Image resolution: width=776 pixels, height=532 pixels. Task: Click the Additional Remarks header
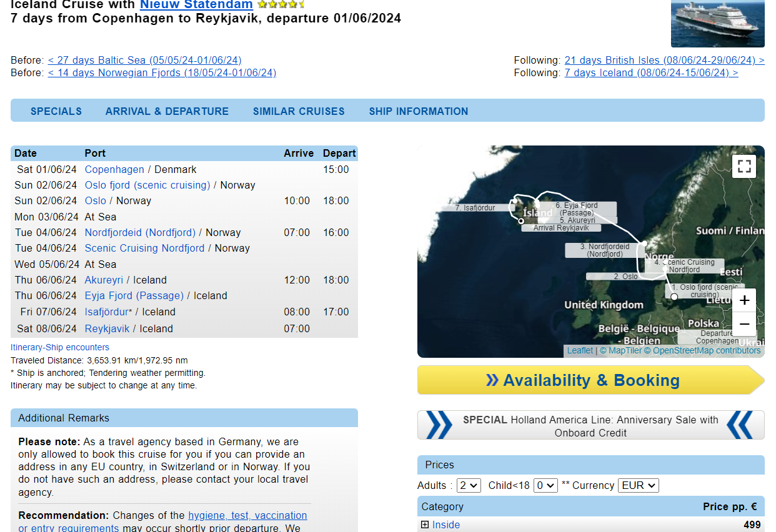point(184,418)
